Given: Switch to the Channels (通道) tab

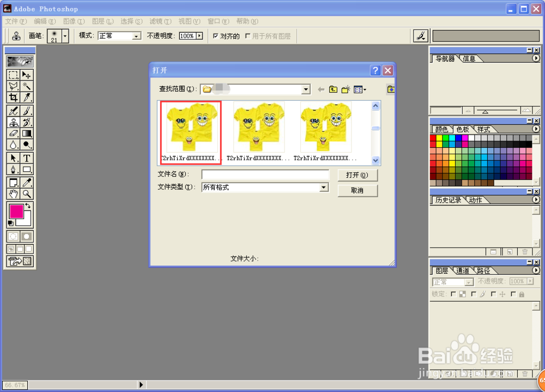Looking at the screenshot, I should click(x=463, y=270).
